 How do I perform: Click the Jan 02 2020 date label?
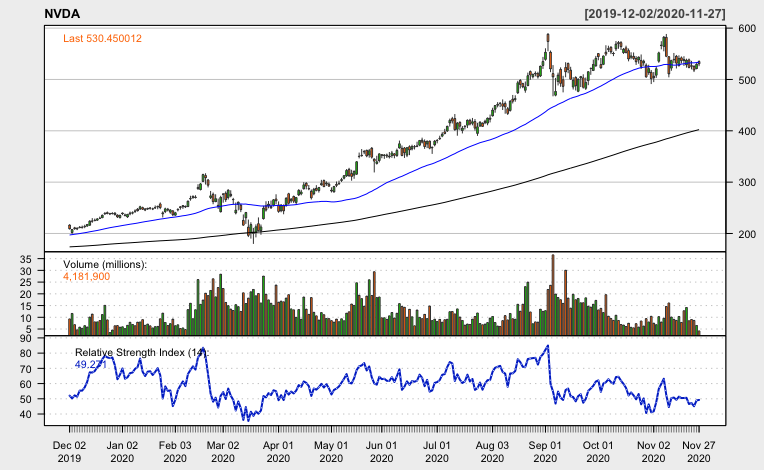tap(122, 451)
